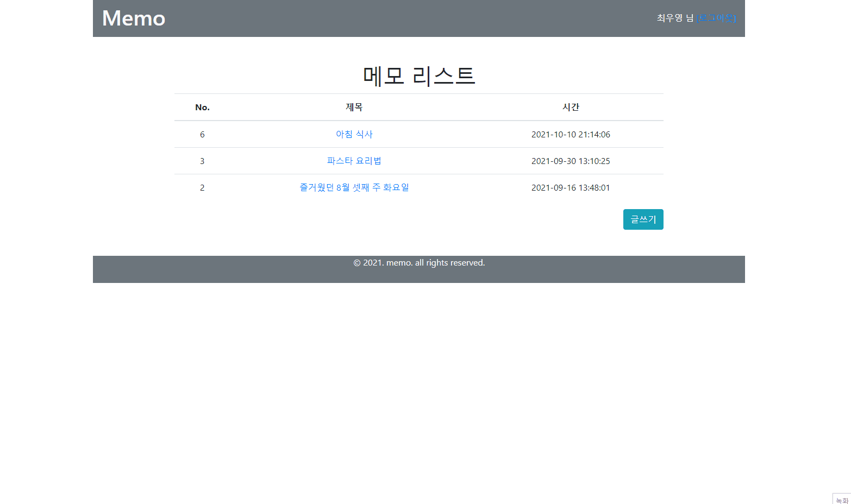Click timestamp 2021-09-16 13:48:01
The image size is (851, 504).
coord(571,187)
